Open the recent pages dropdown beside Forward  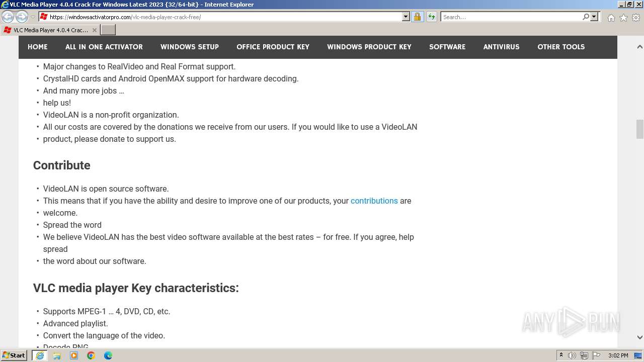coord(33,17)
